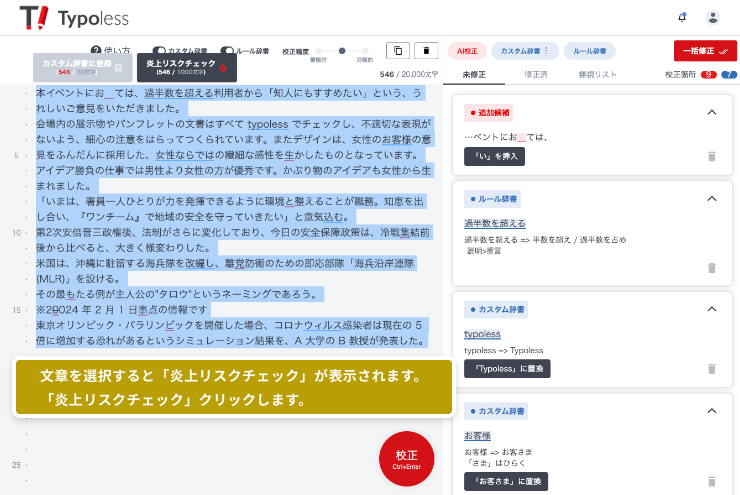The width and height of the screenshot is (740, 495).
Task: Click the 「い」を挿入 button
Action: (x=494, y=157)
